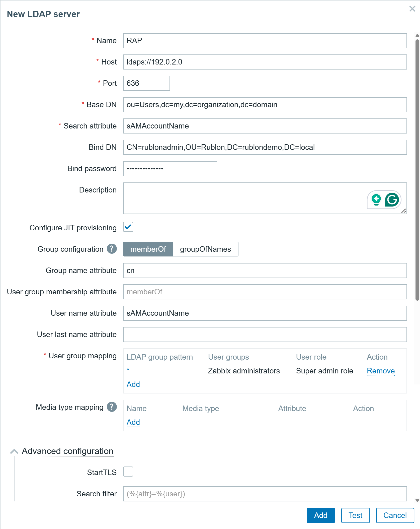420x529 pixels.
Task: Select the memberOf group configuration option
Action: tap(148, 249)
